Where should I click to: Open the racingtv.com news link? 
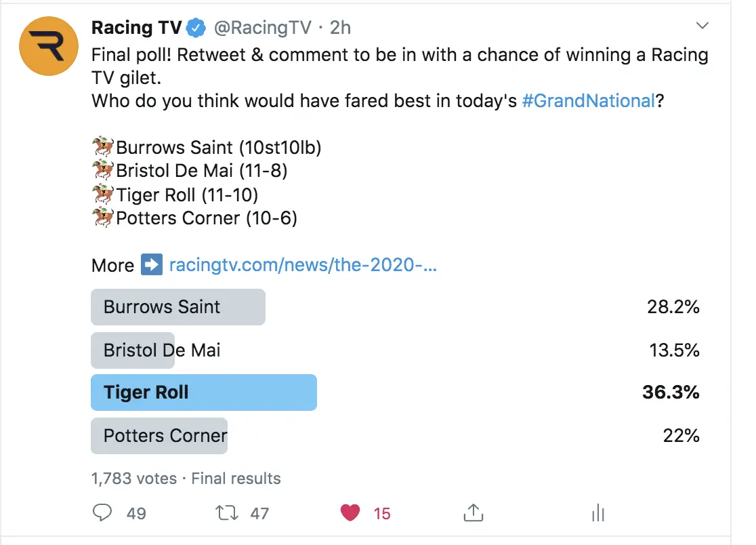[x=302, y=264]
